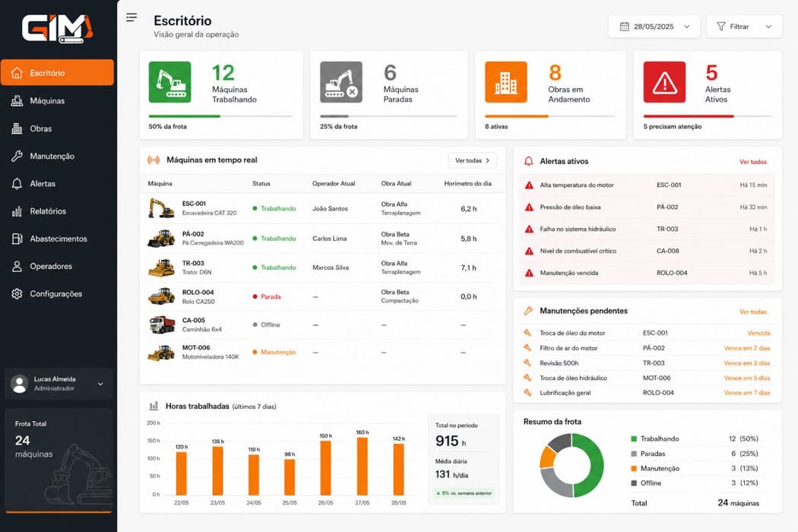Click the green excavator Máquinas Trabalhando icon
Screen dimensions: 798x532
tap(170, 82)
